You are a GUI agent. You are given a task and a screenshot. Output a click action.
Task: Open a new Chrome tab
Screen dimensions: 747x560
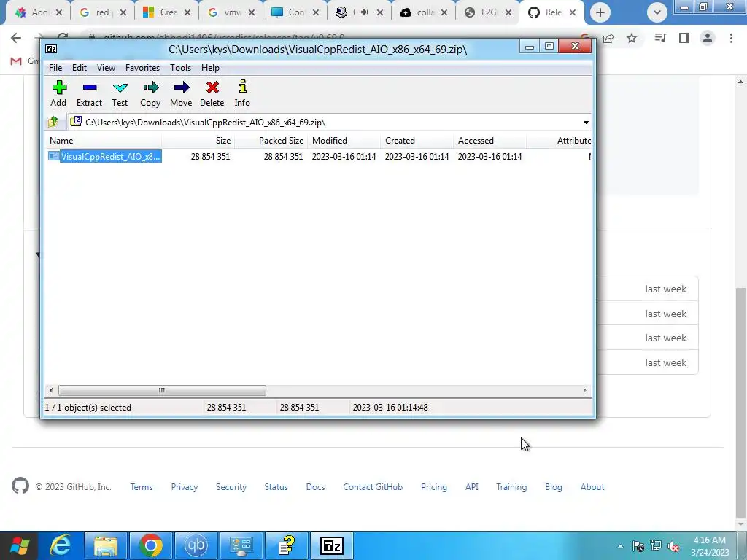600,12
